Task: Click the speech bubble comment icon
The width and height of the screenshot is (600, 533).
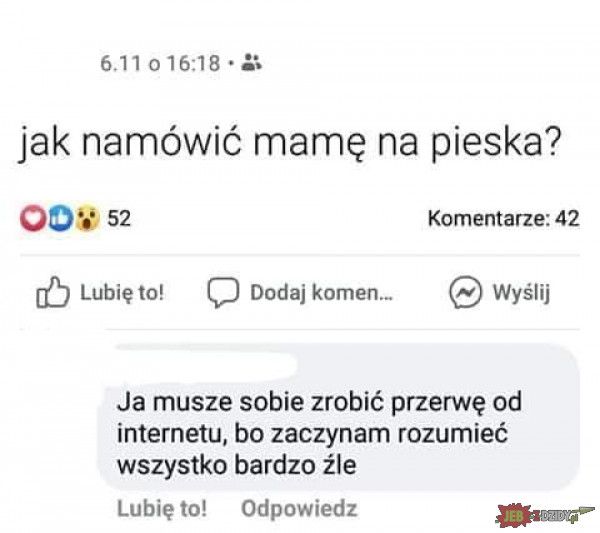Action: point(223,293)
